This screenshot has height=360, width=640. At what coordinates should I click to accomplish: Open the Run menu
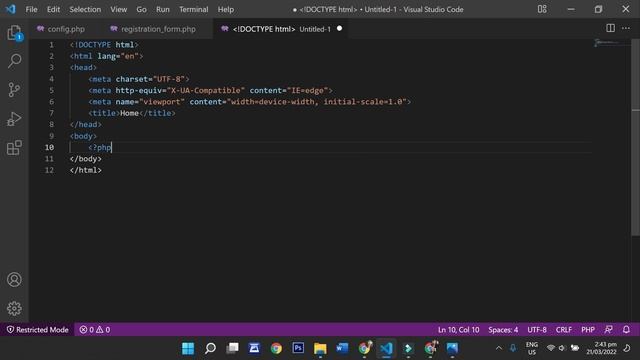[x=162, y=9]
